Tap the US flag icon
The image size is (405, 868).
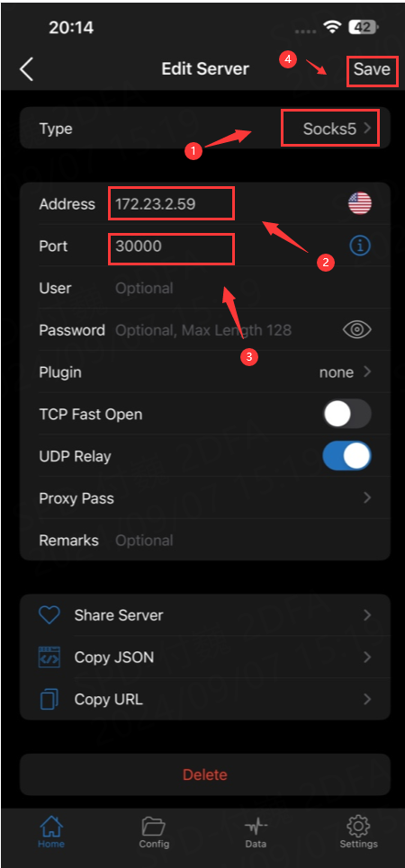pyautogui.click(x=360, y=203)
